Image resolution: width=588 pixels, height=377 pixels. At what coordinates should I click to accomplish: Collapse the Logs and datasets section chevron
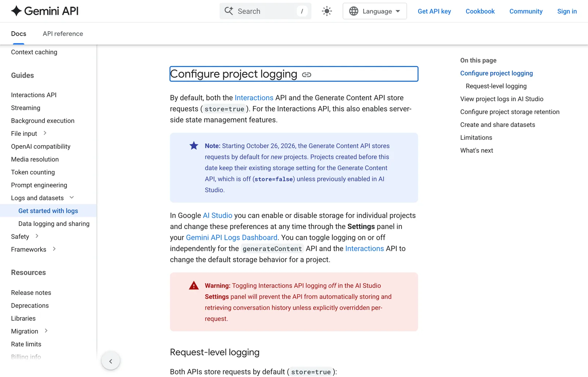72,198
